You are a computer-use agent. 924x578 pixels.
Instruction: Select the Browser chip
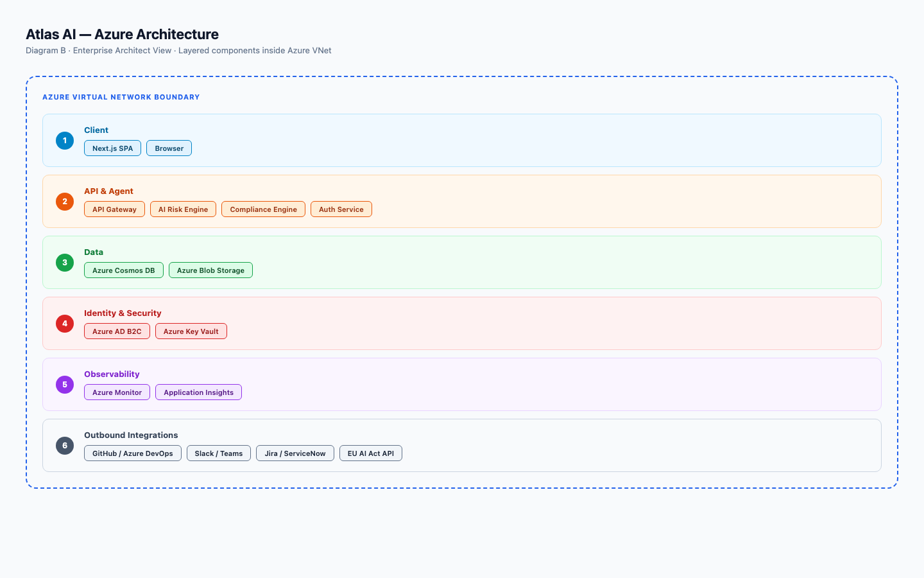169,148
